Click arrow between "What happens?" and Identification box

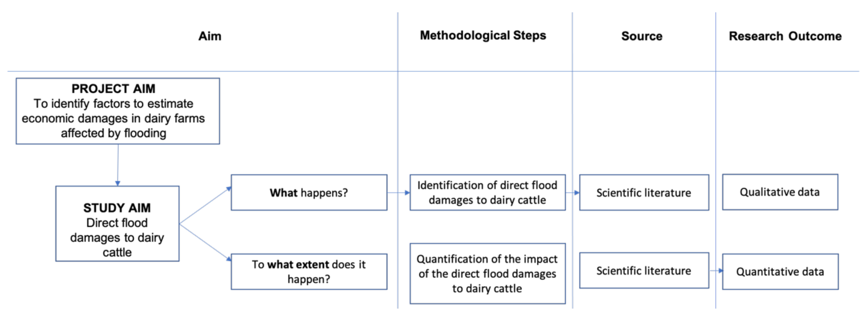399,192
